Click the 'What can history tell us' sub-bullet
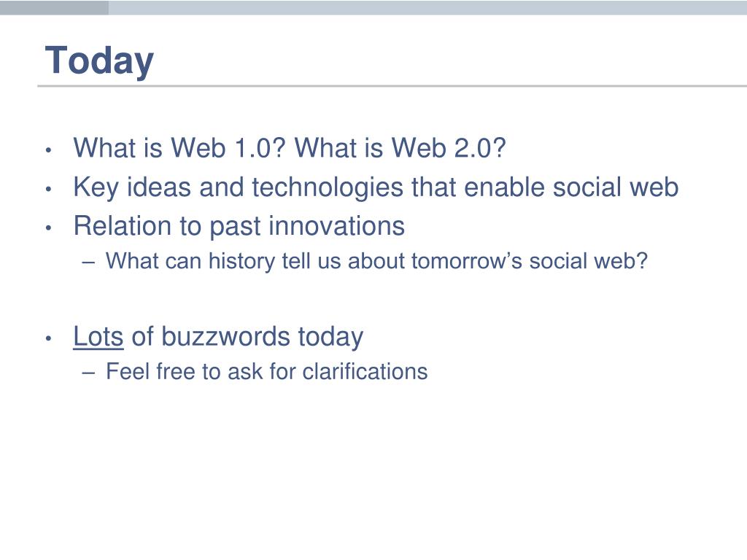This screenshot has height=560, width=747. [x=377, y=261]
